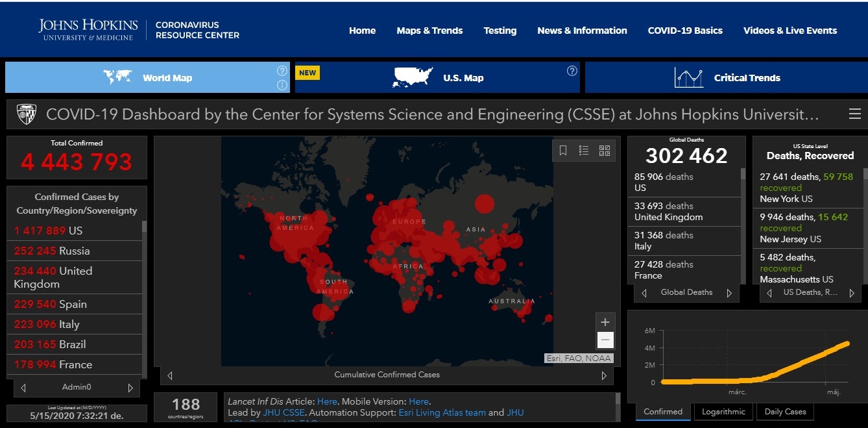Viewport: 868px width, 428px height.
Task: Open the map bookmarks icon
Action: (563, 151)
